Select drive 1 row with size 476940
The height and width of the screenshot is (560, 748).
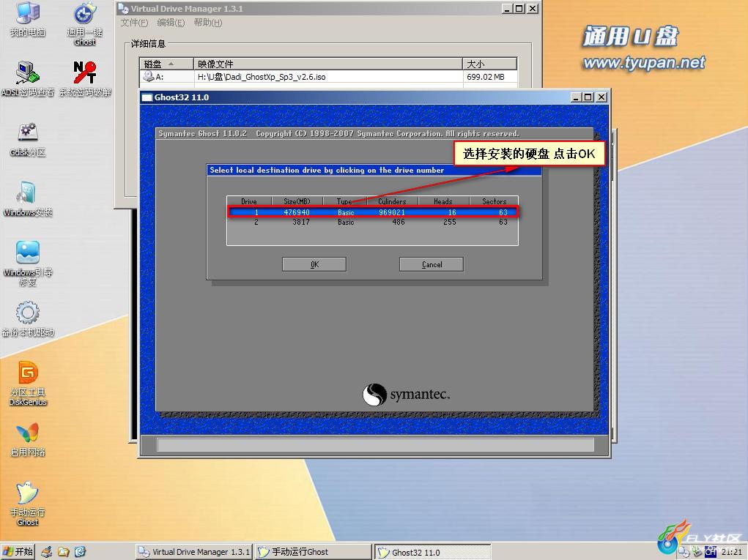pyautogui.click(x=373, y=212)
